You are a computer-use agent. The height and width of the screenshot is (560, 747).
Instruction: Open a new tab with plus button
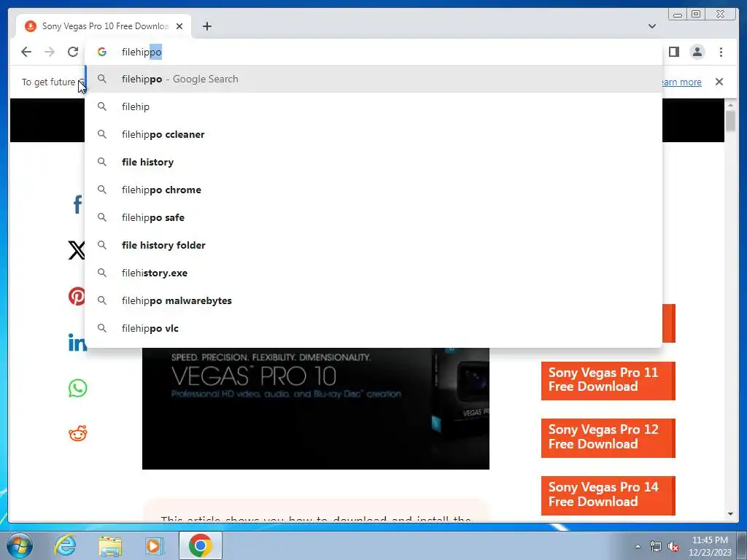pyautogui.click(x=206, y=26)
